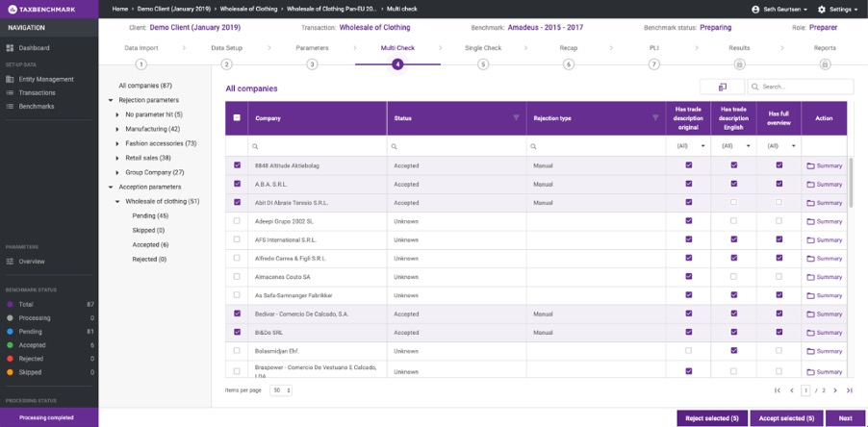Click the Home breadcrumb
The width and height of the screenshot is (868, 427).
pos(119,10)
